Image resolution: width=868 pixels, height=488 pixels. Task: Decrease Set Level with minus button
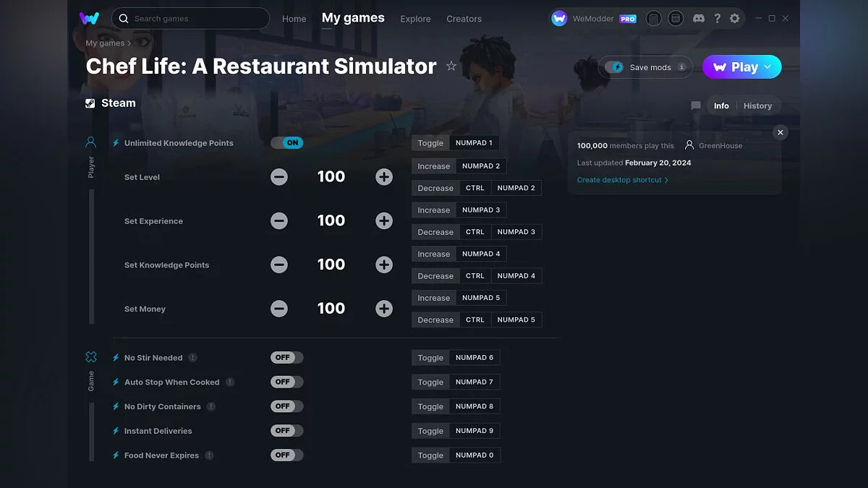pos(279,177)
